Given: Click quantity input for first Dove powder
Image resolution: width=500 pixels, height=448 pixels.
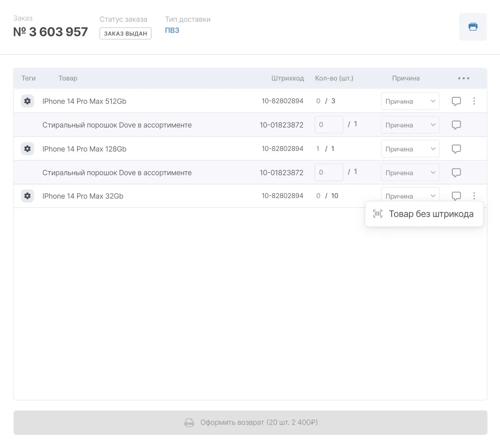Looking at the screenshot, I should (329, 125).
